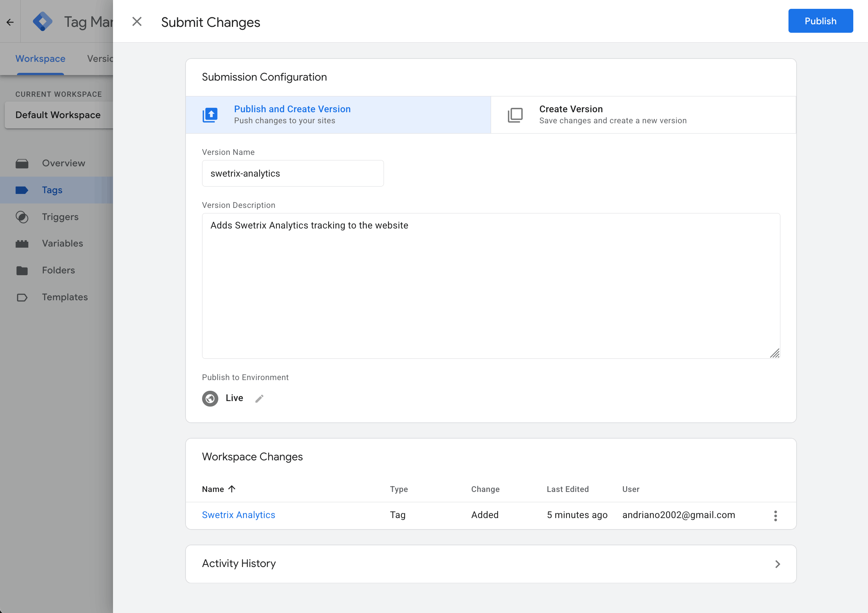Open Triggers in the sidebar
Screen dimensions: 868x613
pyautogui.click(x=60, y=217)
